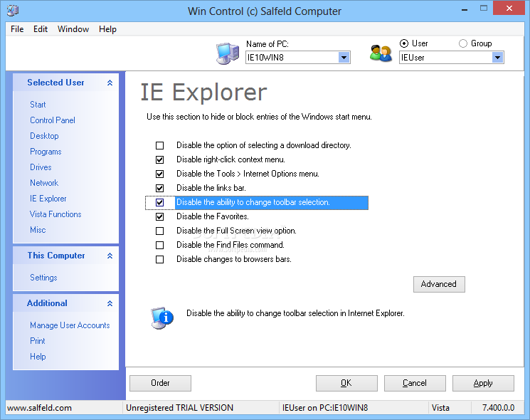
Task: Open the IEUser dropdown arrow
Action: tap(497, 58)
